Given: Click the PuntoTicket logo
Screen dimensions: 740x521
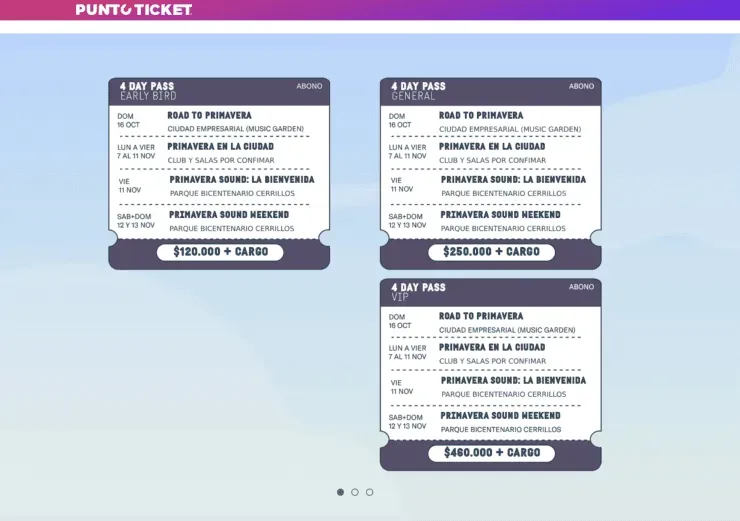Looking at the screenshot, I should (133, 10).
